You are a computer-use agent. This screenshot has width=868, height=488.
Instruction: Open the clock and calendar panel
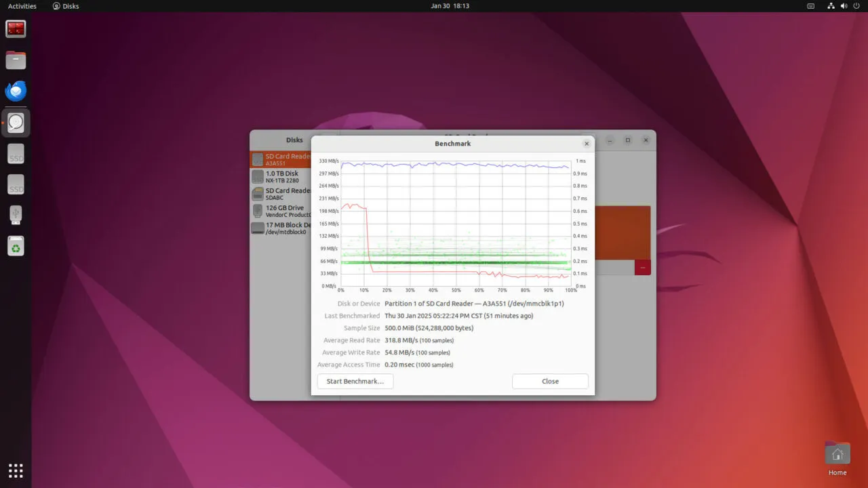(450, 6)
